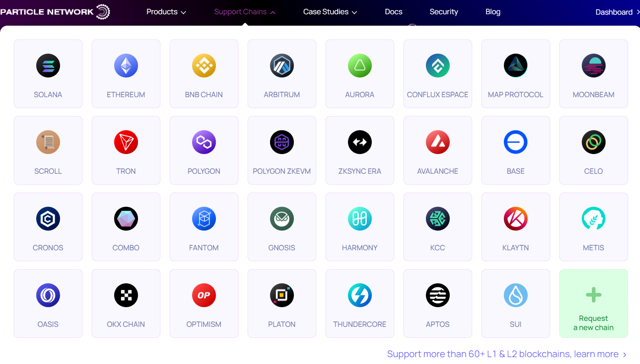Click the Cronos hexagon logo icon
Screen dimensions: 640x364
[48, 219]
